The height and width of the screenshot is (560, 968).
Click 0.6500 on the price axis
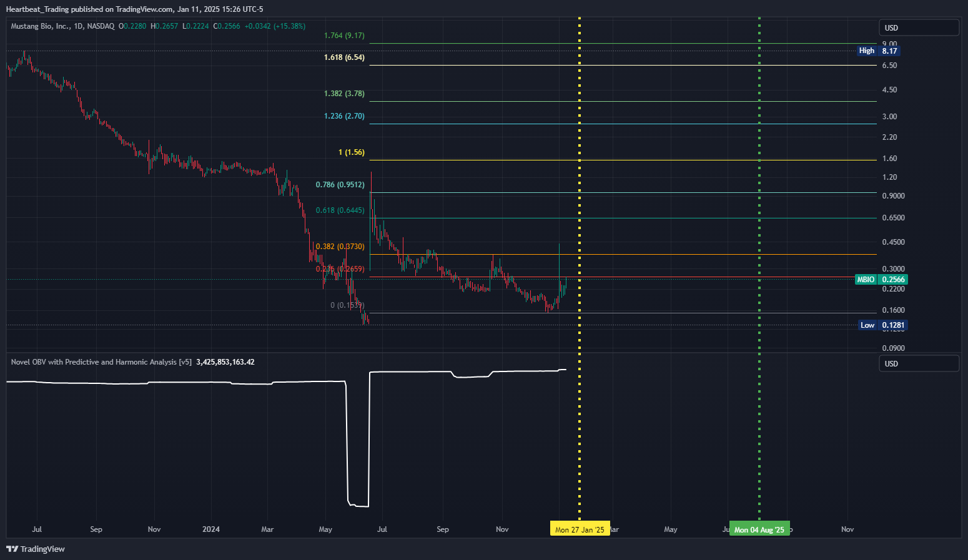pos(893,218)
